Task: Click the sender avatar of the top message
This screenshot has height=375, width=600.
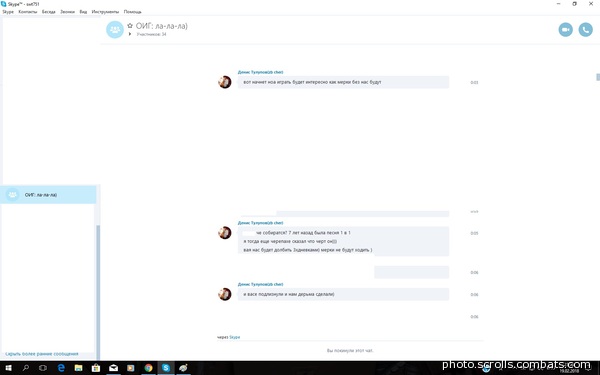Action: 225,82
